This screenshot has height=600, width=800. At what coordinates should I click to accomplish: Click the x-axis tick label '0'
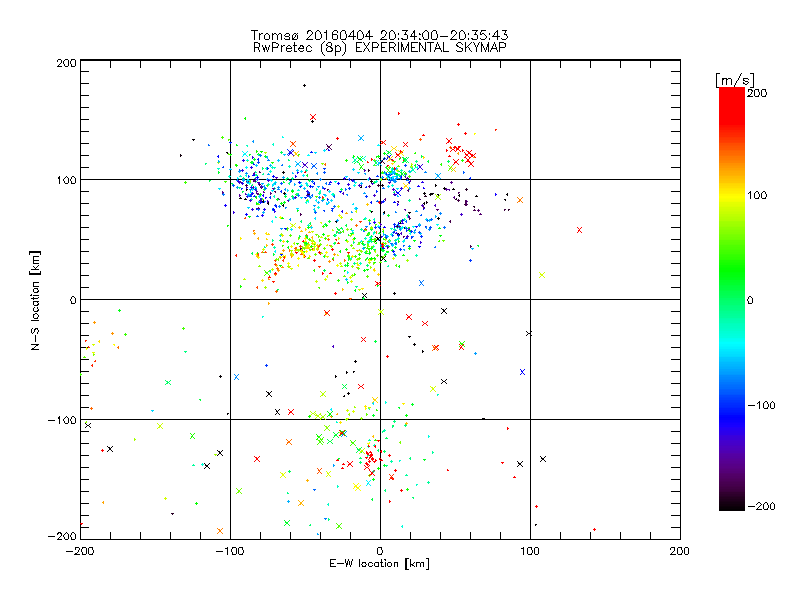(x=380, y=551)
